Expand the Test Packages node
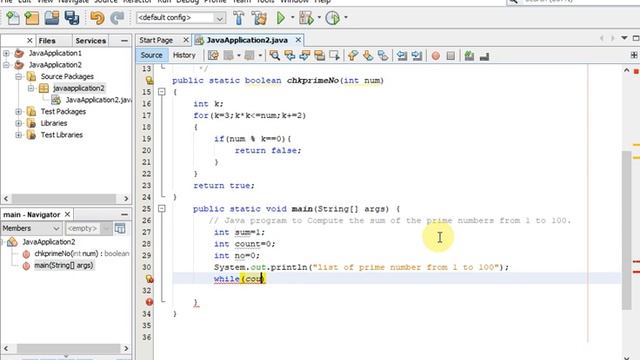The width and height of the screenshot is (640, 360). [18, 111]
